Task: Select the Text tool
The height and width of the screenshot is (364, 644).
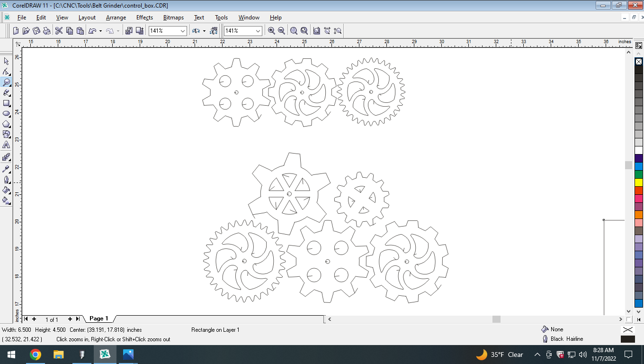Action: [6, 145]
